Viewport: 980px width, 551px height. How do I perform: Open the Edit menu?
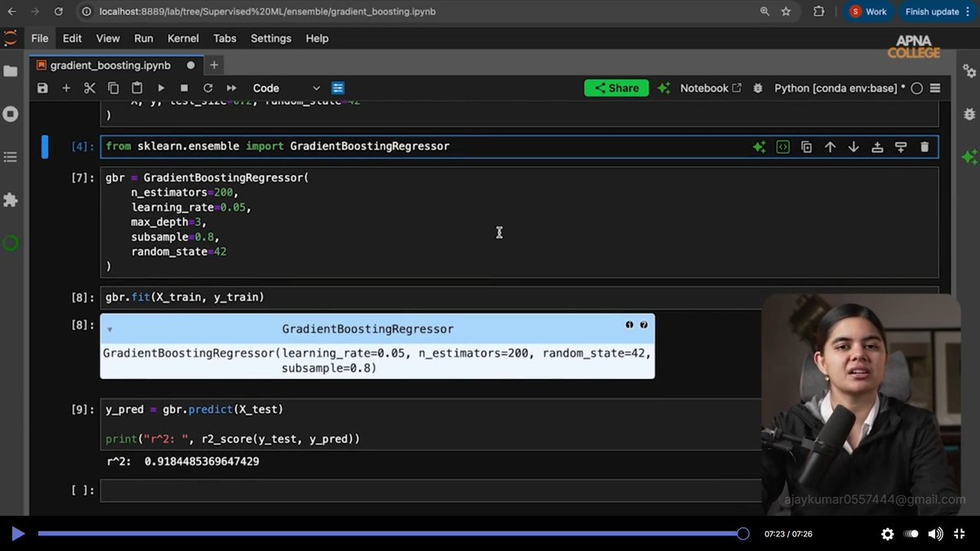pos(73,38)
